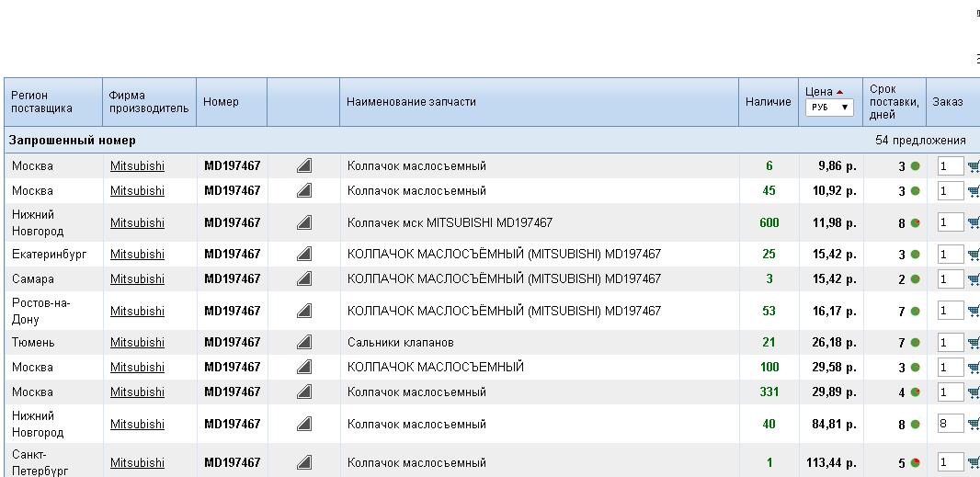Click the Наличие column header
Screen dimensions: 980x477
tap(769, 102)
